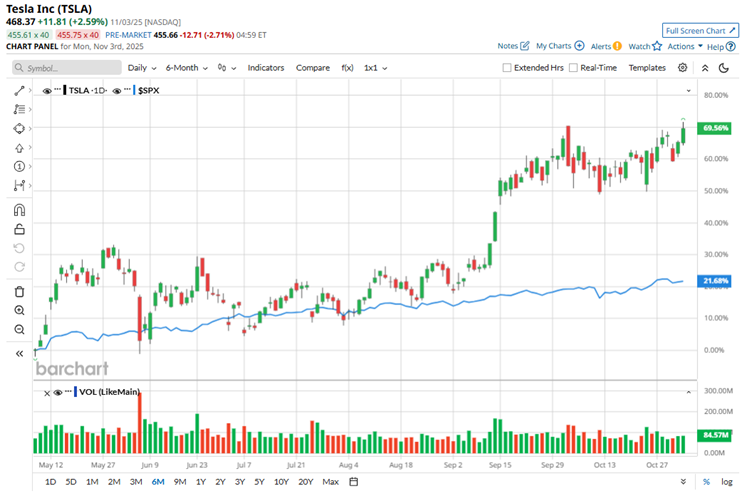Open the custom date range calendar icon
Viewport: 752px width, 501px height.
(x=353, y=482)
